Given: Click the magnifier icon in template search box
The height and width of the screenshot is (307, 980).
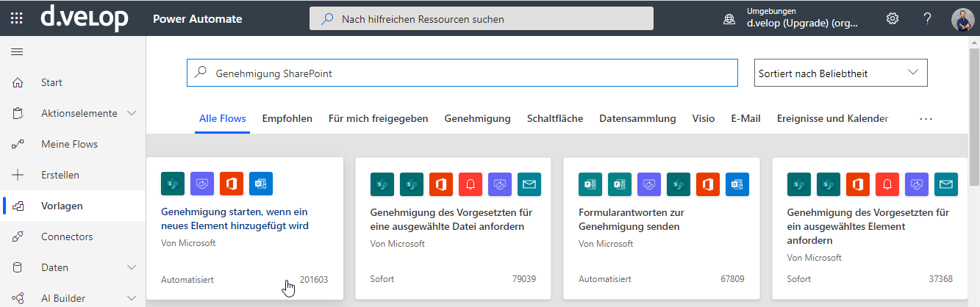Looking at the screenshot, I should point(200,73).
